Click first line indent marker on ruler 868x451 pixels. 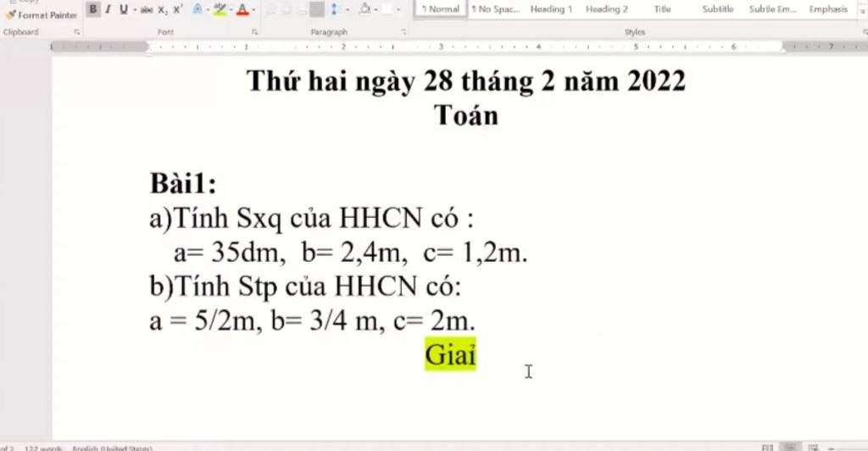(149, 44)
